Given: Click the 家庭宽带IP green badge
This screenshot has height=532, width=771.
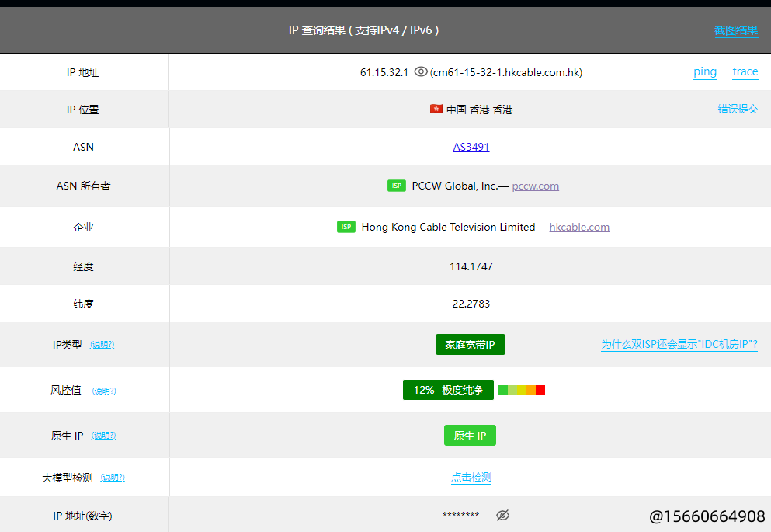Looking at the screenshot, I should [470, 345].
